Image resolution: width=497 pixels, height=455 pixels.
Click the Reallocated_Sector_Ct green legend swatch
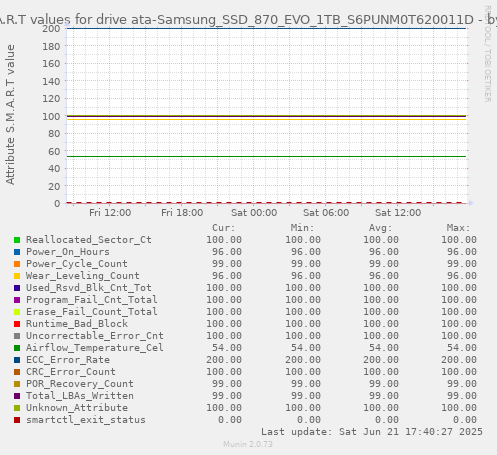pos(17,240)
